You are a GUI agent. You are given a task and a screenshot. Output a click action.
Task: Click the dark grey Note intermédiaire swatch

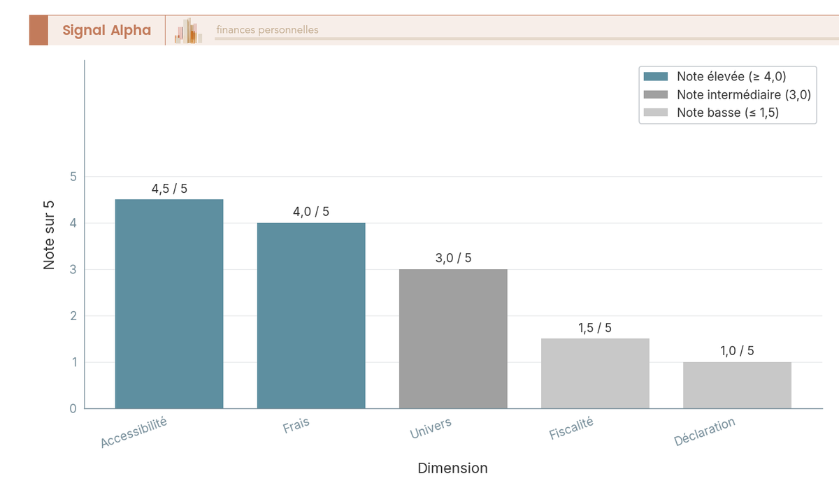656,94
